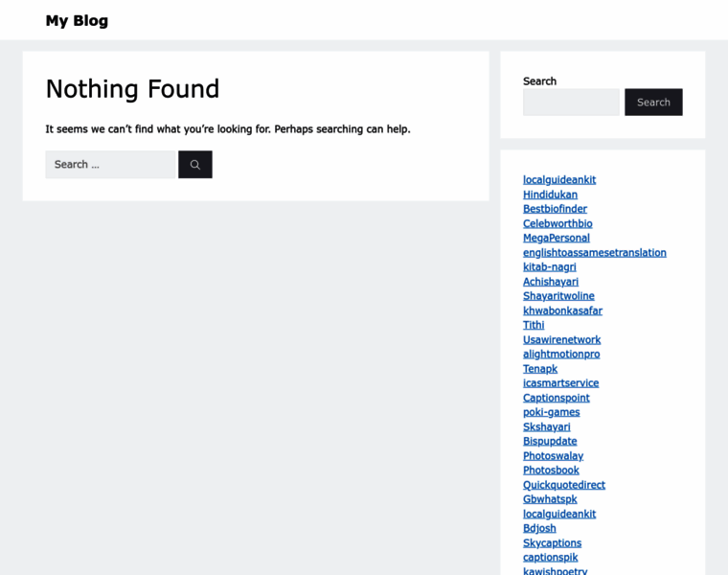
Task: Open the englishtoassamesetranslation link
Action: pos(594,253)
